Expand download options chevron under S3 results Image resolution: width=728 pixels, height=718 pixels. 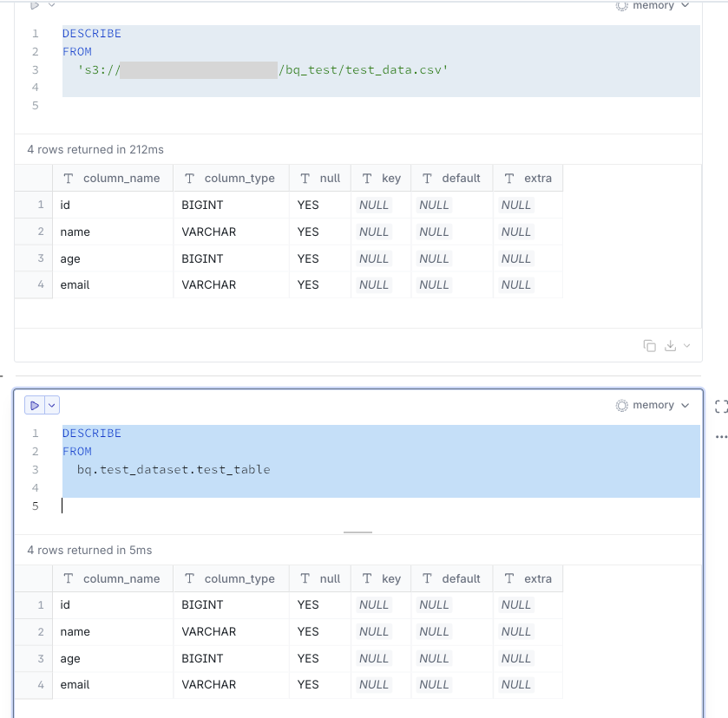pyautogui.click(x=686, y=345)
